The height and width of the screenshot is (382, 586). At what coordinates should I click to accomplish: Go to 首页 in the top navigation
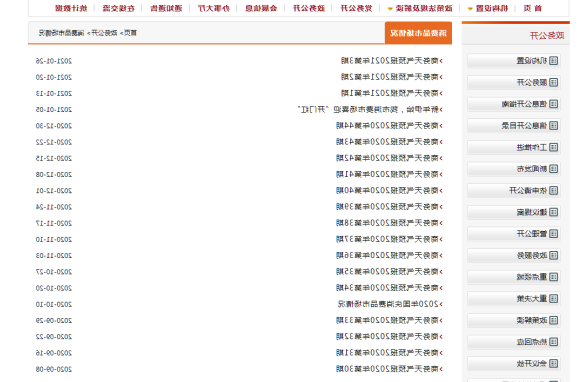(533, 8)
